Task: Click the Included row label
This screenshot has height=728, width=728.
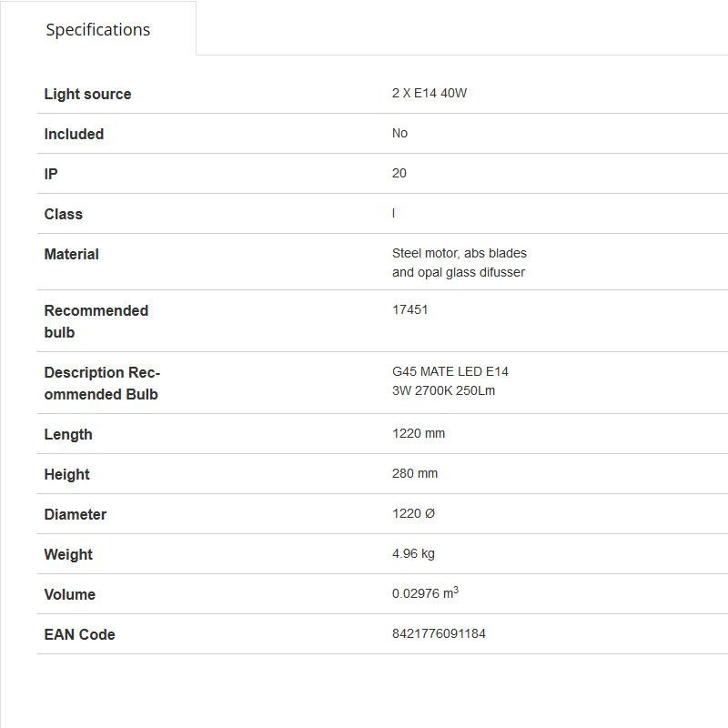Action: tap(74, 134)
